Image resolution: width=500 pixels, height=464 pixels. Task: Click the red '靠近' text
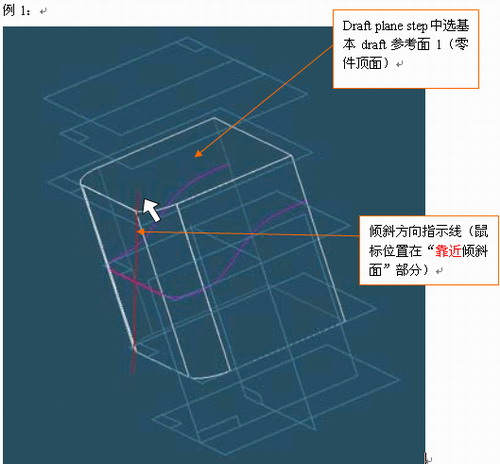coord(448,251)
